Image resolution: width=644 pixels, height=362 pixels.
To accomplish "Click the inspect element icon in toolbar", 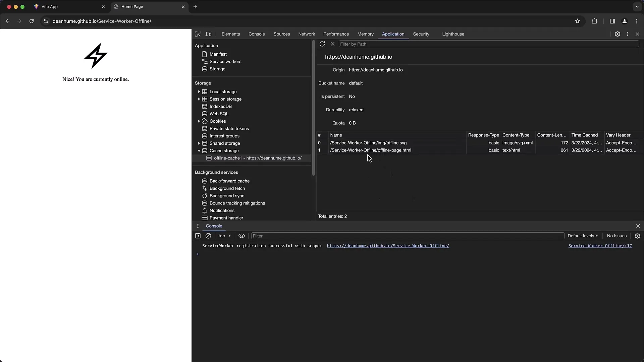I will pyautogui.click(x=198, y=34).
